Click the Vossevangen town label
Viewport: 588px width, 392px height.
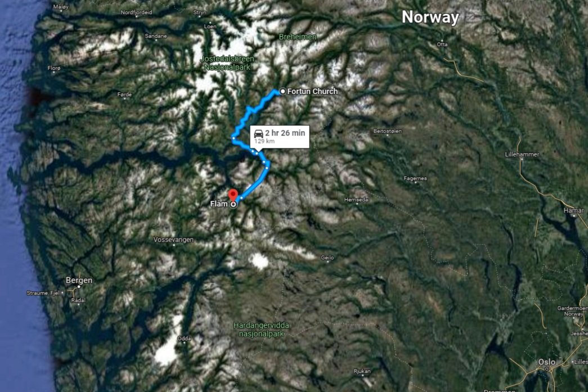tap(174, 240)
